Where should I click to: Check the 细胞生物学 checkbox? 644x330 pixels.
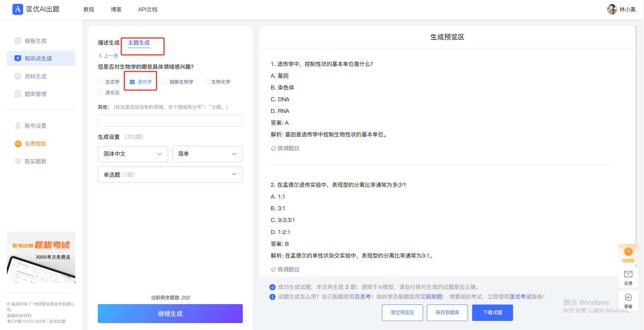[x=164, y=82]
